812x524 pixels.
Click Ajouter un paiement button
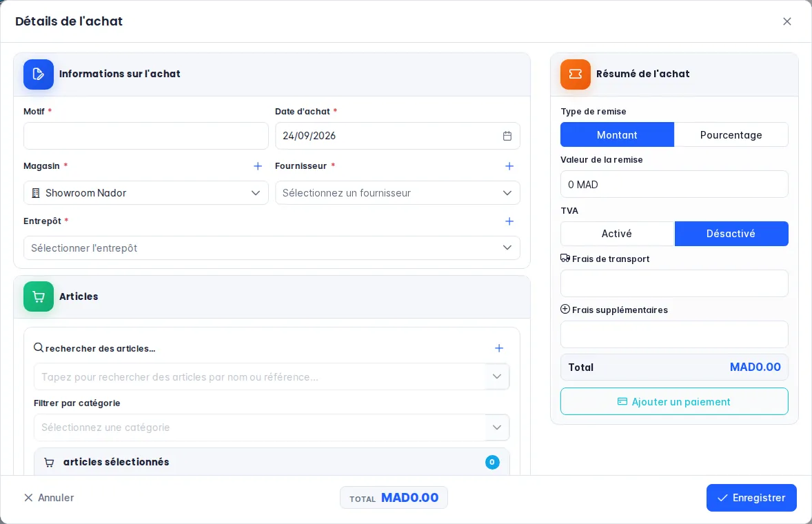coord(674,401)
